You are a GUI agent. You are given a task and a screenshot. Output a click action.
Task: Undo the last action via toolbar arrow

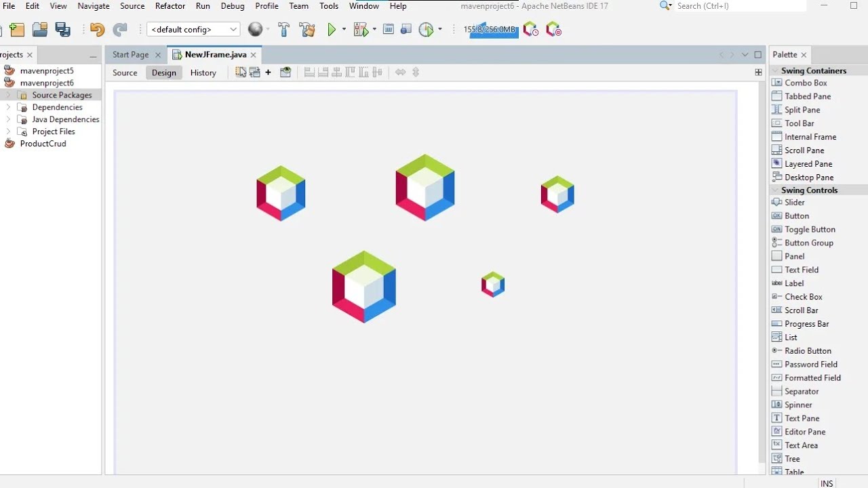click(x=97, y=30)
